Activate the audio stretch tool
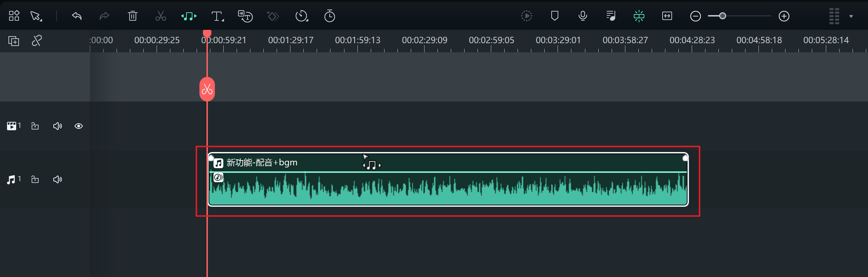The width and height of the screenshot is (868, 277). click(189, 16)
